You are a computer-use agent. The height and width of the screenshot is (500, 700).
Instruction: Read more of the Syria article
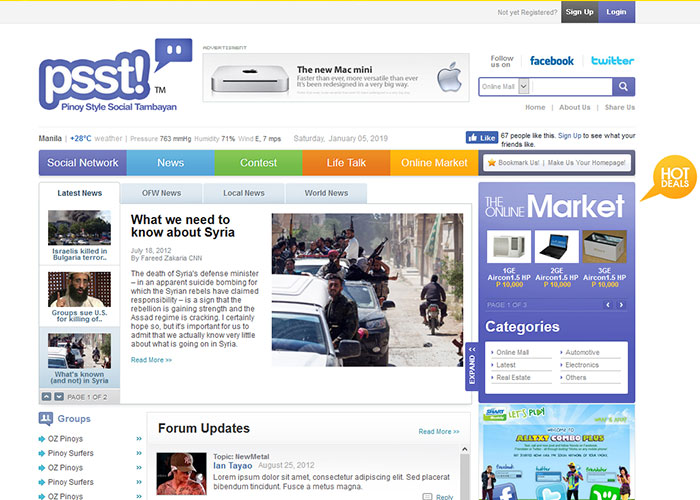(151, 360)
